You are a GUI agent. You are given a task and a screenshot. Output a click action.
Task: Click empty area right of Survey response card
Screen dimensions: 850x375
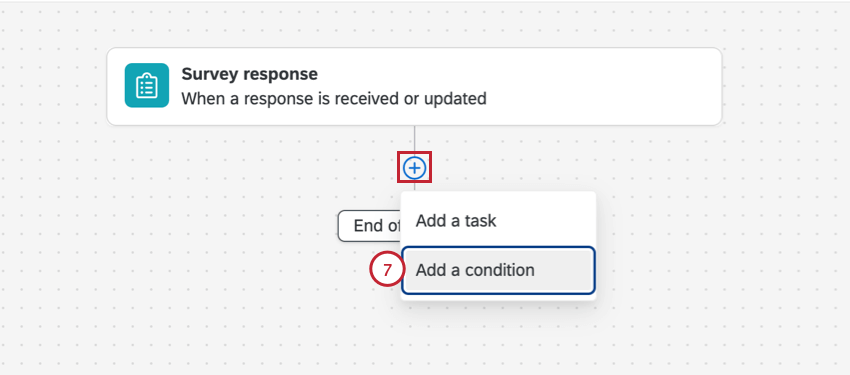(786, 87)
